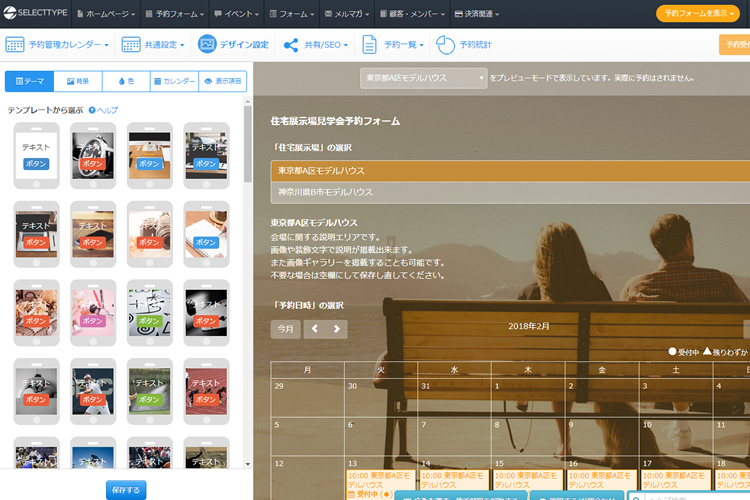The width and height of the screenshot is (750, 500).
Task: Select the wristwatch theme template thumbnail
Action: pyautogui.click(x=92, y=153)
